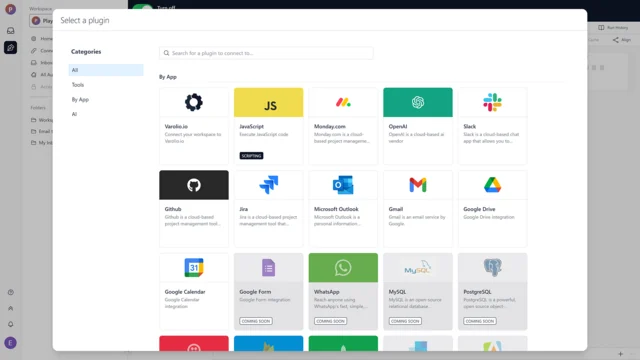
Task: Click COMING SOON badge on PostgreSQL
Action: pyautogui.click(x=480, y=321)
